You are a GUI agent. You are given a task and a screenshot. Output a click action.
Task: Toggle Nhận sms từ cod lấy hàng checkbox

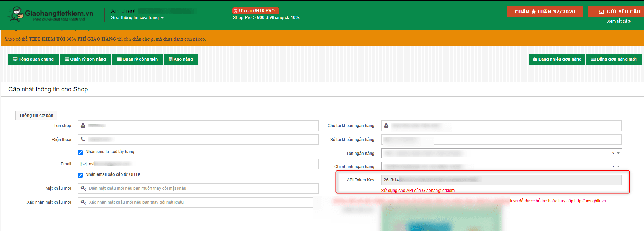coord(80,152)
